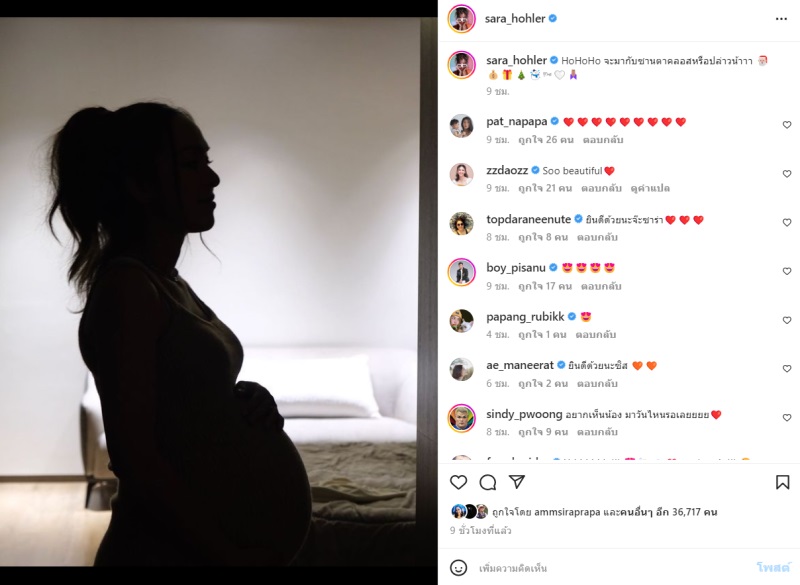The height and width of the screenshot is (585, 800).
Task: Click the comment bubble icon
Action: 488,482
